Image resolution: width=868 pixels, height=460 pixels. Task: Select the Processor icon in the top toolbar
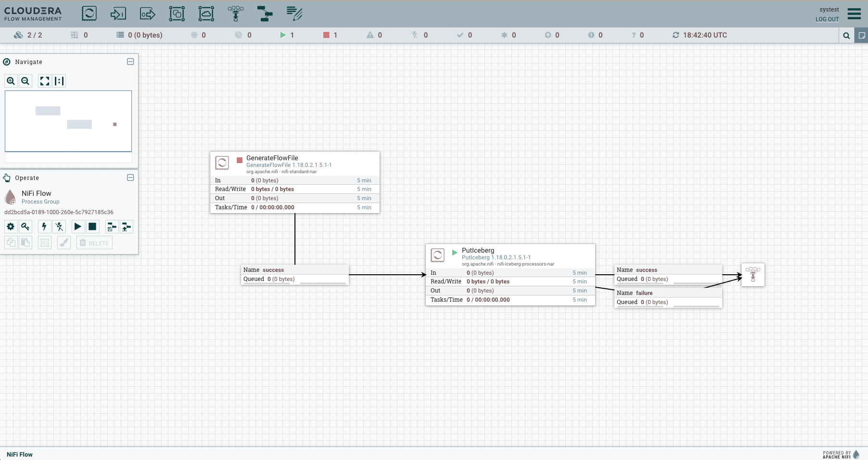pos(89,13)
